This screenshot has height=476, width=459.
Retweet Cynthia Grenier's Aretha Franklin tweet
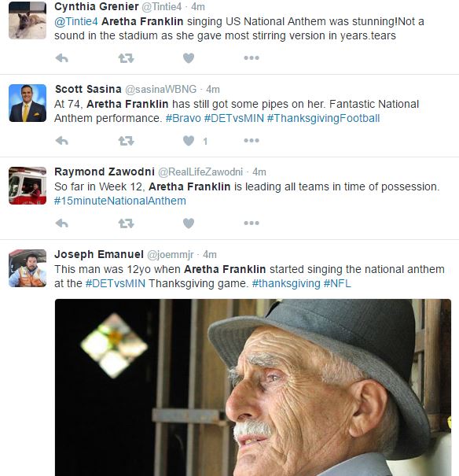pyautogui.click(x=126, y=58)
